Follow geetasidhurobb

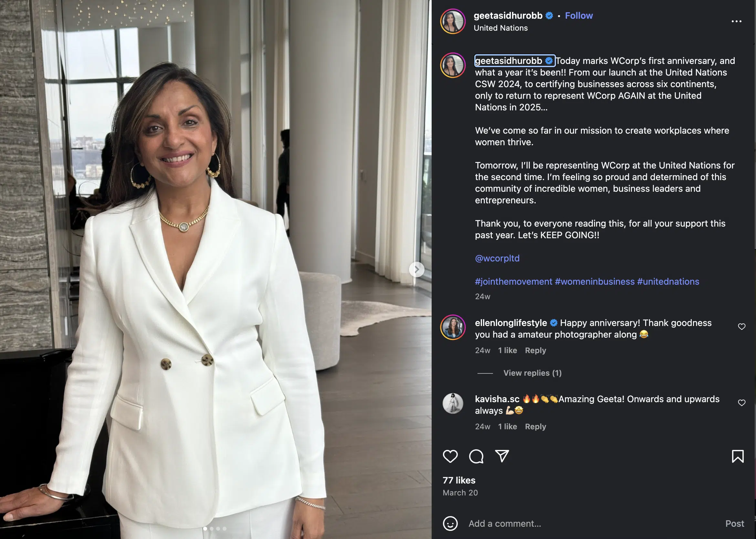[579, 15]
